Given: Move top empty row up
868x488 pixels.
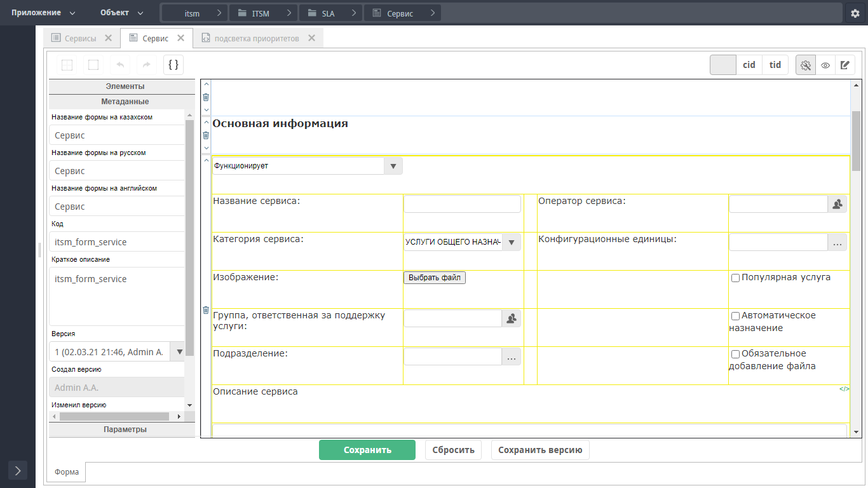Looking at the screenshot, I should pyautogui.click(x=206, y=84).
